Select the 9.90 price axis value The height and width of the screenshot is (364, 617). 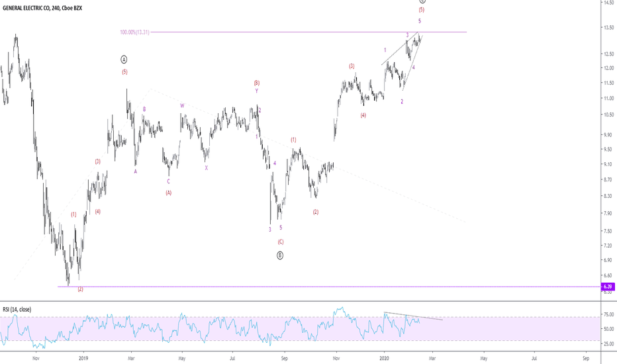(609, 135)
